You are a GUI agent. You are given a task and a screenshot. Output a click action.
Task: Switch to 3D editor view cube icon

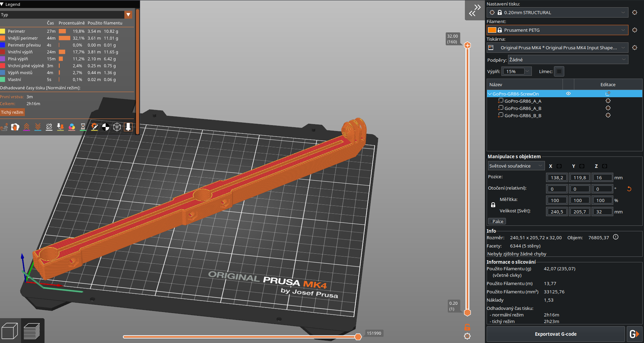point(10,331)
